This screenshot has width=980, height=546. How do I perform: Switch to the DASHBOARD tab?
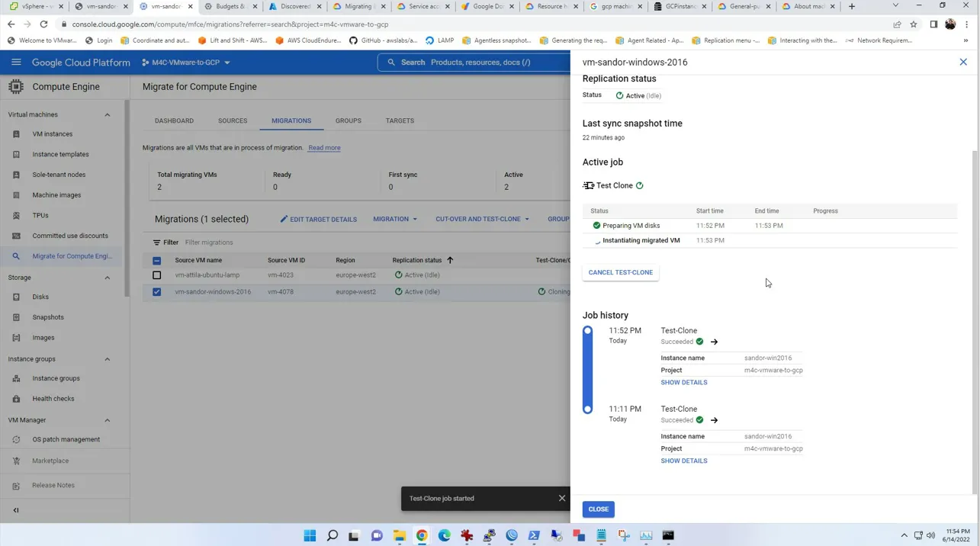click(x=174, y=120)
